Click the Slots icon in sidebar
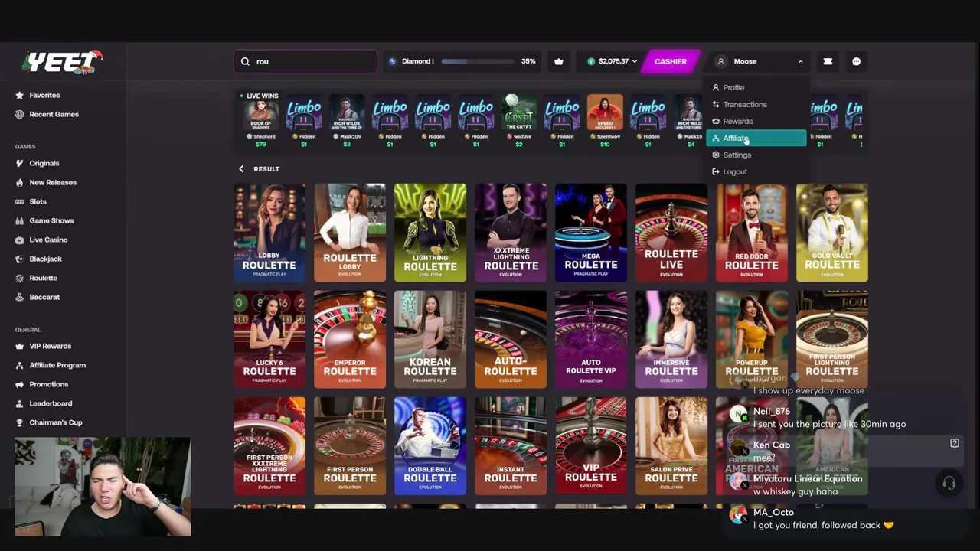This screenshot has width=980, height=551. tap(20, 201)
